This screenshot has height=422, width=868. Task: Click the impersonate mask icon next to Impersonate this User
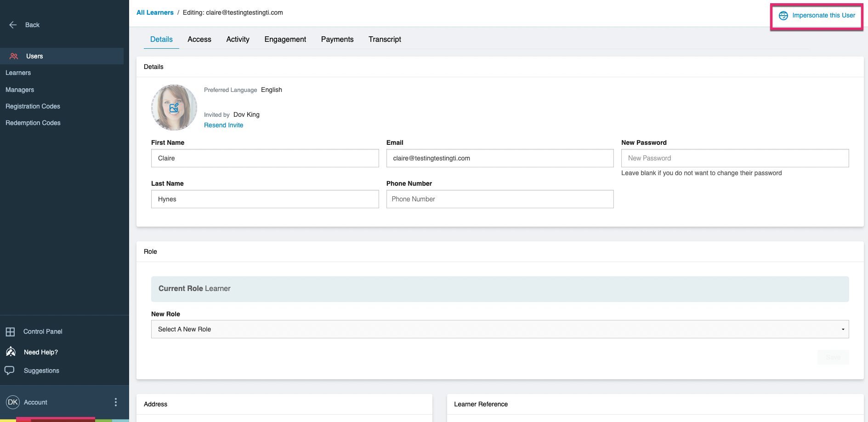783,15
